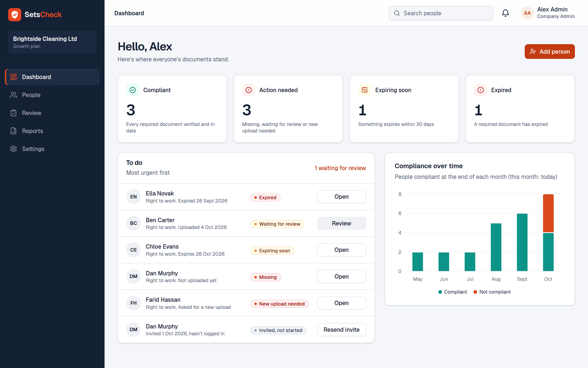
Task: Go to the Dashboard menu item
Action: pos(52,77)
